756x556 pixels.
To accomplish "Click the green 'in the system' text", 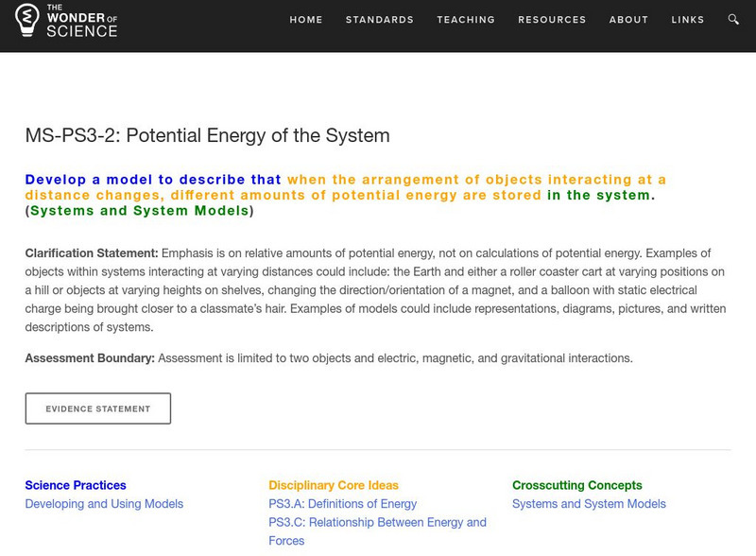I will tap(599, 196).
